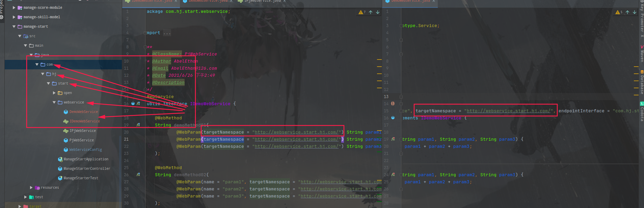Open the Maven tool window

point(642,54)
